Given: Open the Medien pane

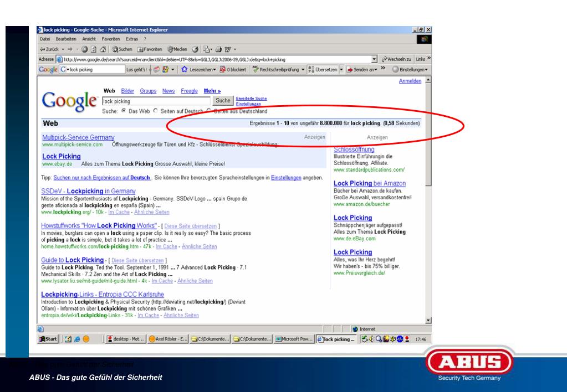Looking at the screenshot, I should 177,49.
